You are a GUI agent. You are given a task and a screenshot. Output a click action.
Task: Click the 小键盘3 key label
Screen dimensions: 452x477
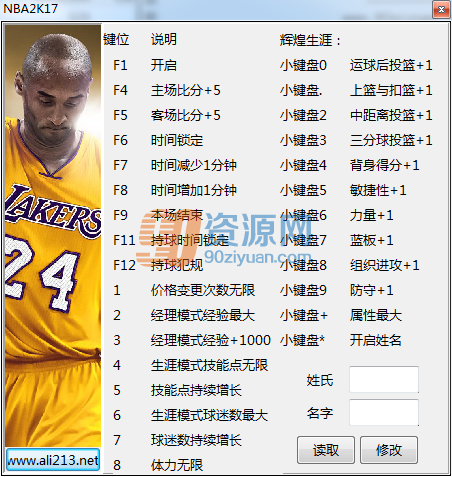point(303,140)
